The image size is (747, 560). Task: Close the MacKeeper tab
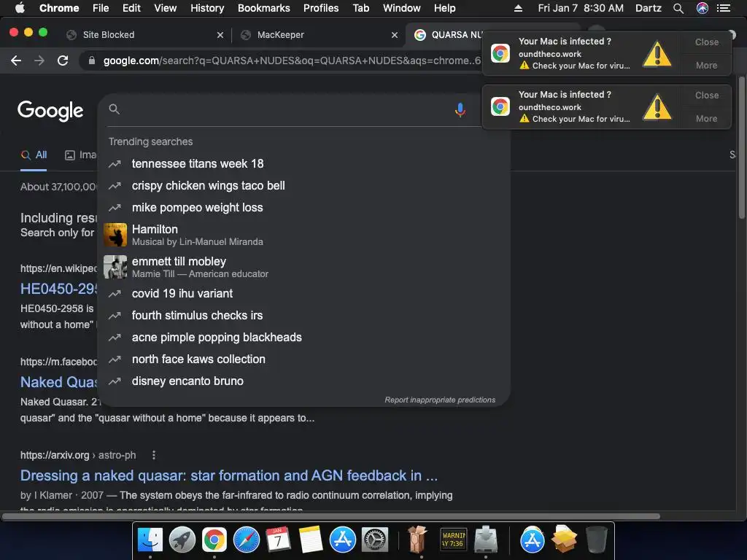point(395,35)
